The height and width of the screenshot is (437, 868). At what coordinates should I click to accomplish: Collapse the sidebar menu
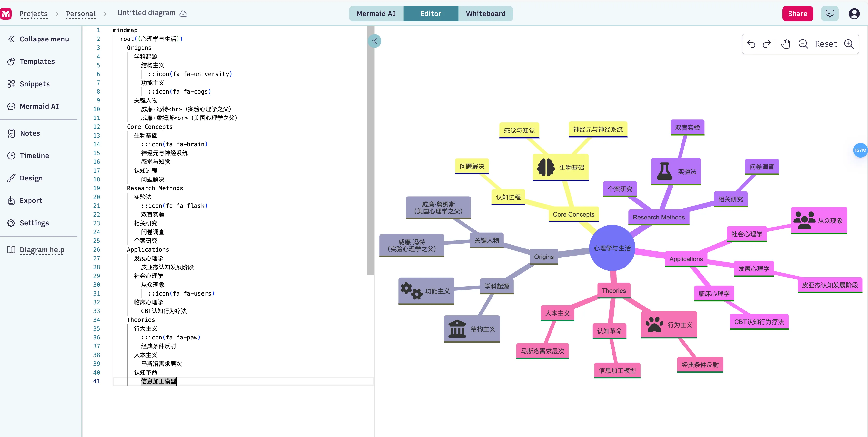coord(38,39)
